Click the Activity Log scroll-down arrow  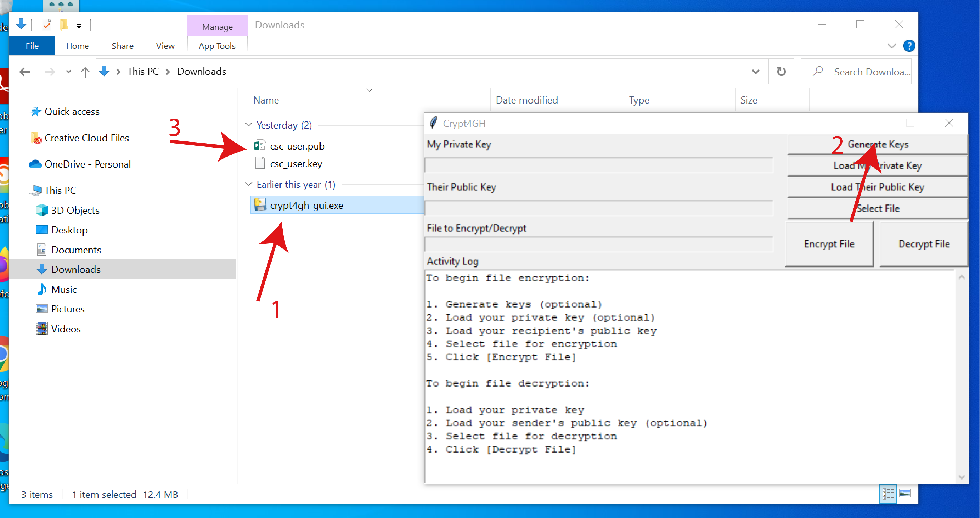click(962, 477)
